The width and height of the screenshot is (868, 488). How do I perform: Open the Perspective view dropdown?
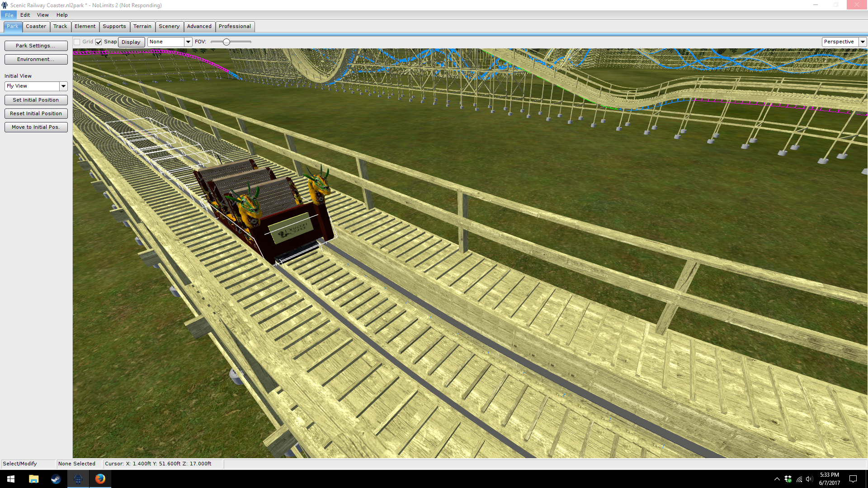coord(863,42)
